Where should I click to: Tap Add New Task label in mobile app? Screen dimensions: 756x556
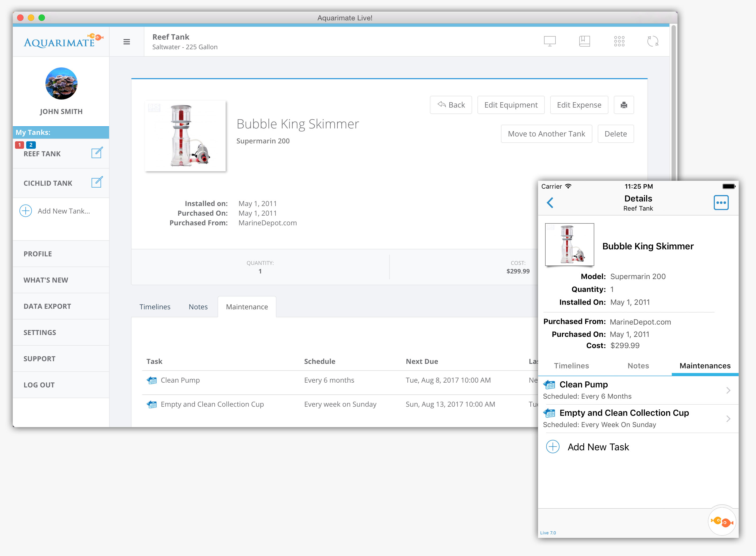coord(598,447)
